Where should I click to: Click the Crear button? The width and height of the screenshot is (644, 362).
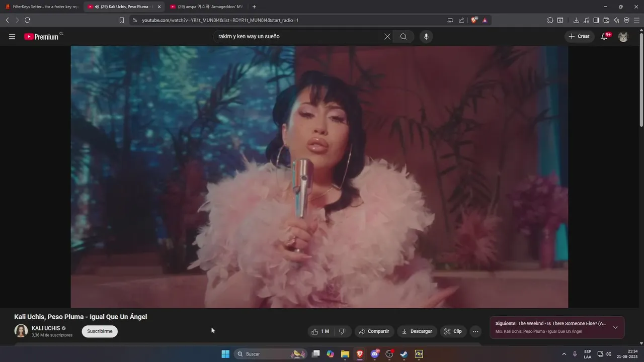coord(579,36)
